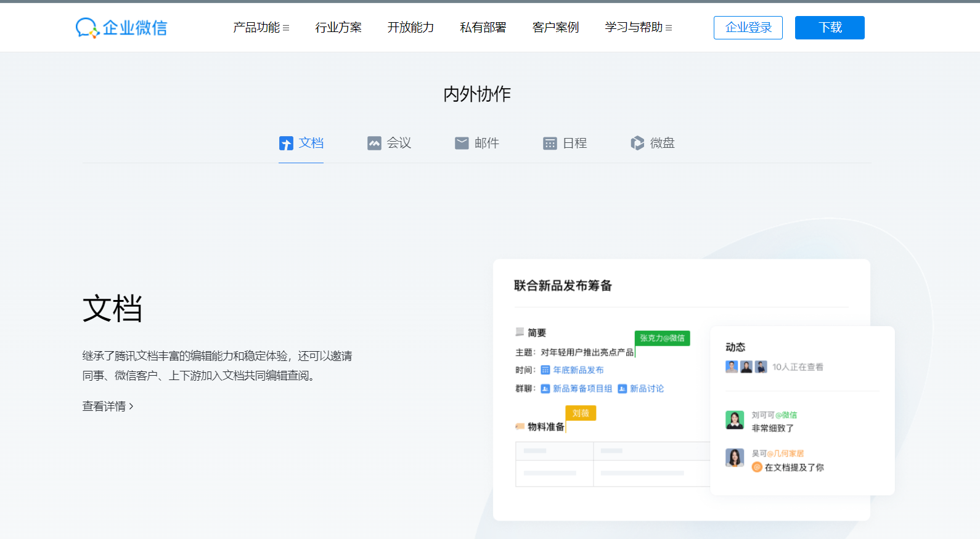Click the large 文档 heading
This screenshot has height=539, width=980.
[x=112, y=309]
